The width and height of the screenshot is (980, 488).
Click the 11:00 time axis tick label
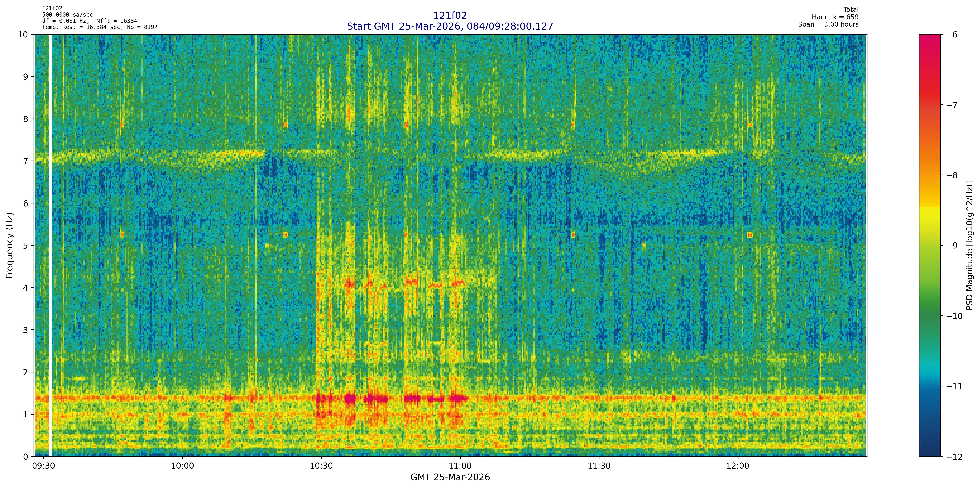460,466
